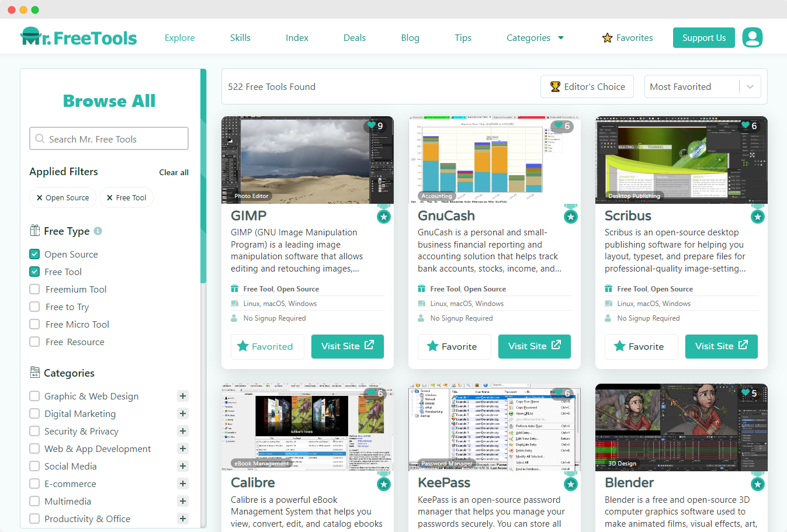Click the star ribbon badge beside GIMP title
The width and height of the screenshot is (787, 532).
click(x=384, y=215)
